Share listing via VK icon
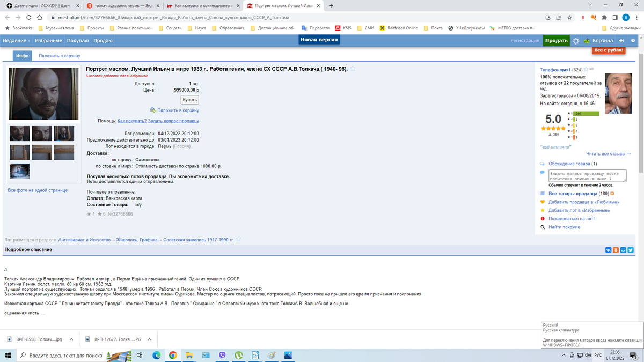 click(608, 250)
